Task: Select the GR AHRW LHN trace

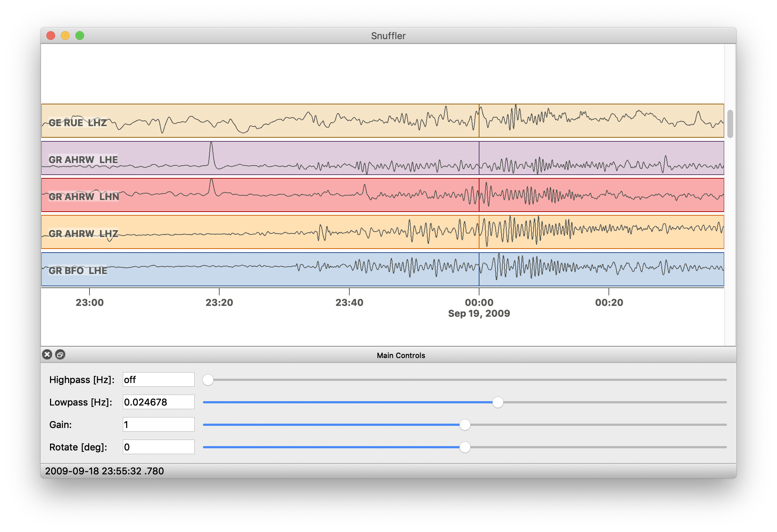Action: click(x=383, y=195)
